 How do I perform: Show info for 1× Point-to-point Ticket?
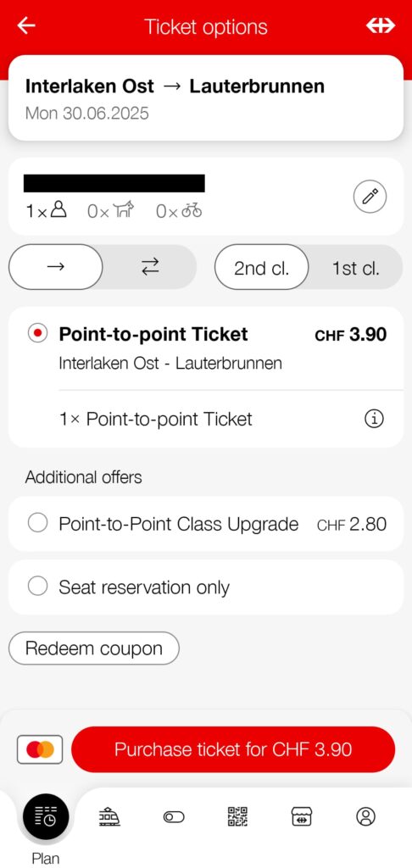(375, 419)
